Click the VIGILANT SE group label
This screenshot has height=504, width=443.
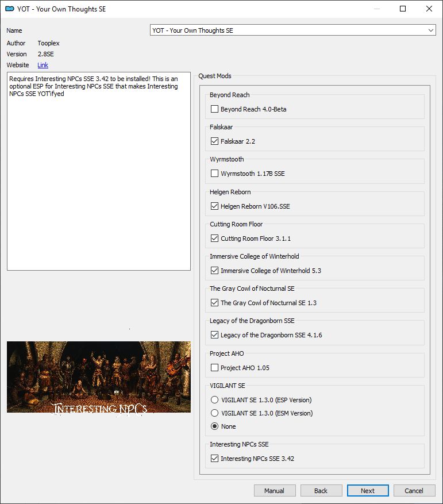228,386
